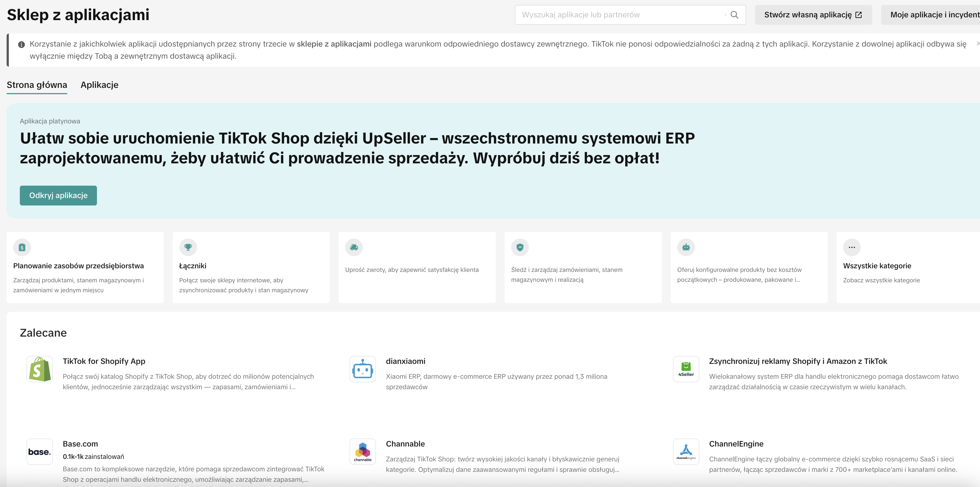Click the configurable products robot icon
The width and height of the screenshot is (980, 487).
point(686,247)
